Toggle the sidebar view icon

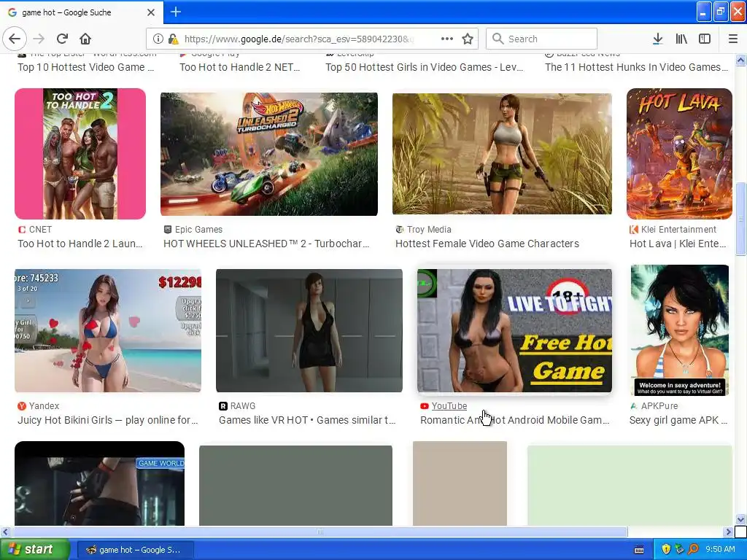click(705, 39)
